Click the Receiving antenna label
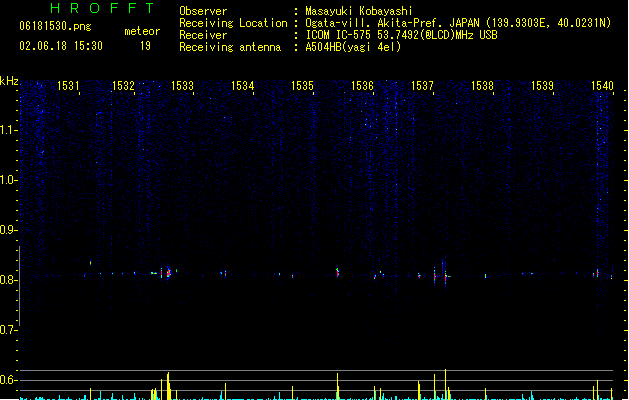Viewport: 629px width, 400px height. click(x=230, y=47)
